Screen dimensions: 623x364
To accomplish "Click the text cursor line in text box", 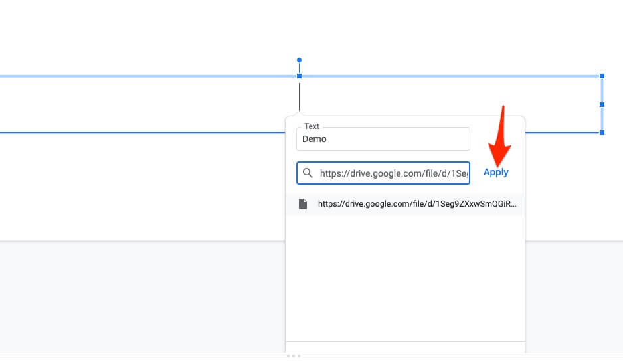I will 300,96.
